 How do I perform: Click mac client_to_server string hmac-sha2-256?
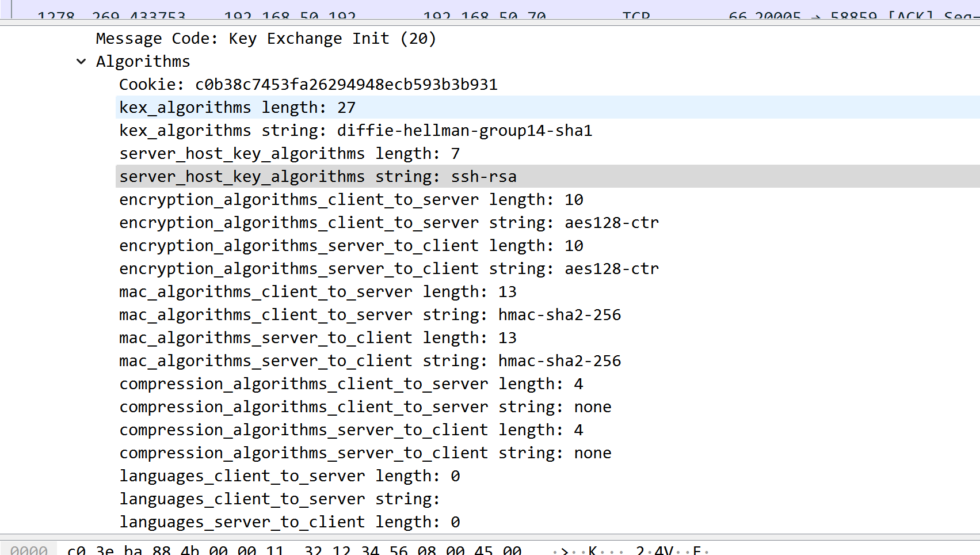369,315
